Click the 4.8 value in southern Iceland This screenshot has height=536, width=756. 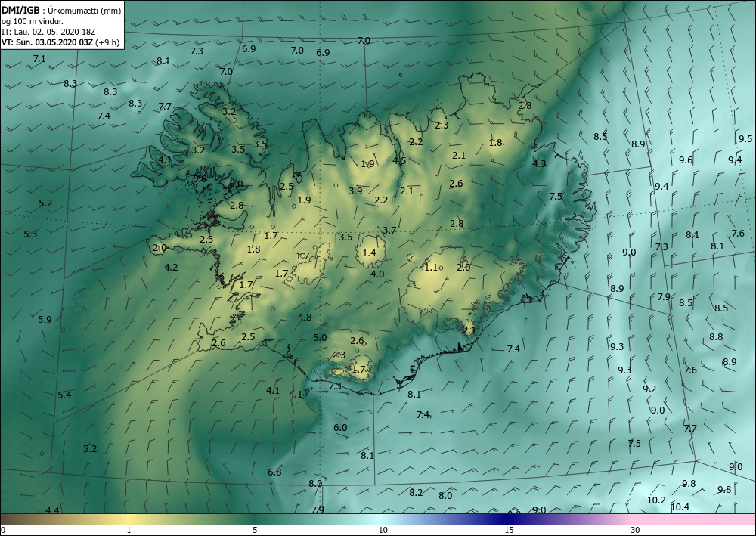pos(305,318)
